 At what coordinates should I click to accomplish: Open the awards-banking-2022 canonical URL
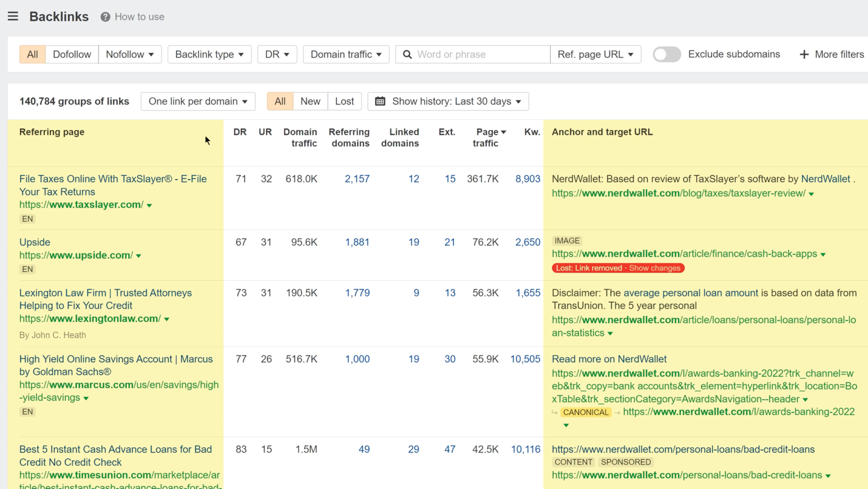click(x=739, y=412)
